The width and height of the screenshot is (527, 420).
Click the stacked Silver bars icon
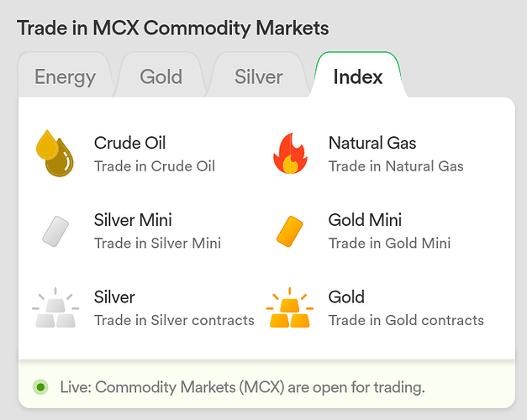55,307
